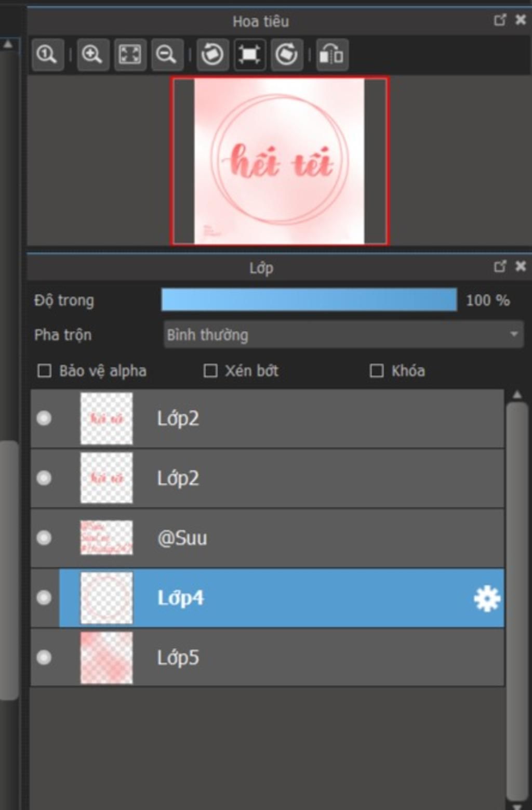
Task: Rotate the canvas view right
Action: [x=286, y=55]
